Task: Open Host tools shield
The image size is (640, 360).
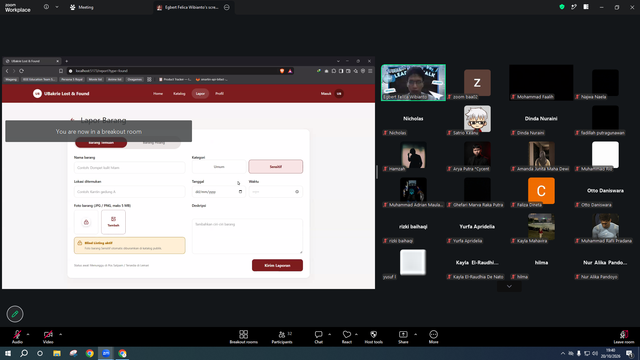Action: [373, 337]
